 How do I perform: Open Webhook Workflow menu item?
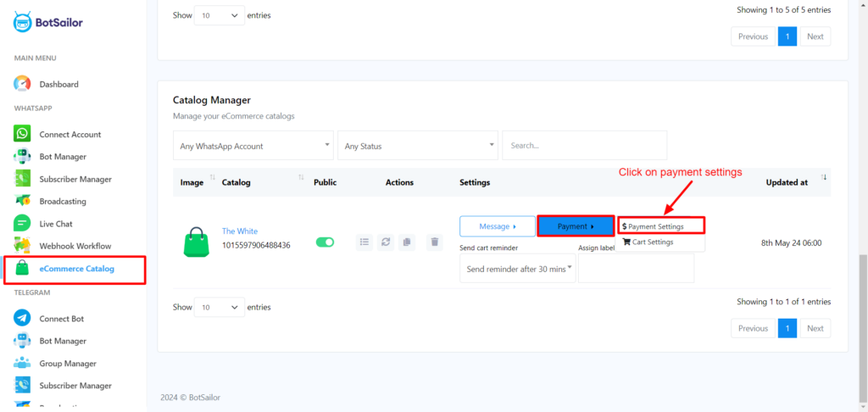[75, 246]
